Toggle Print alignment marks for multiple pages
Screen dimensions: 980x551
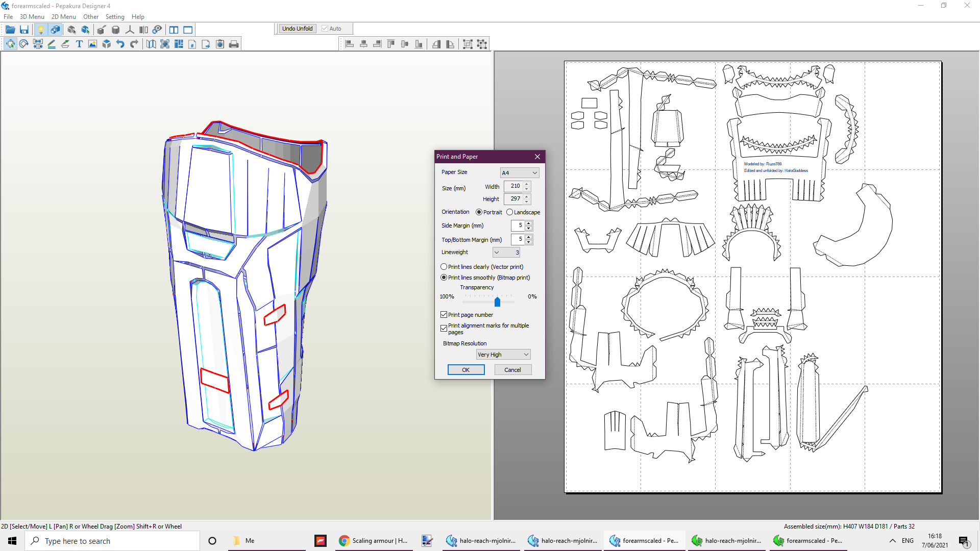point(444,329)
